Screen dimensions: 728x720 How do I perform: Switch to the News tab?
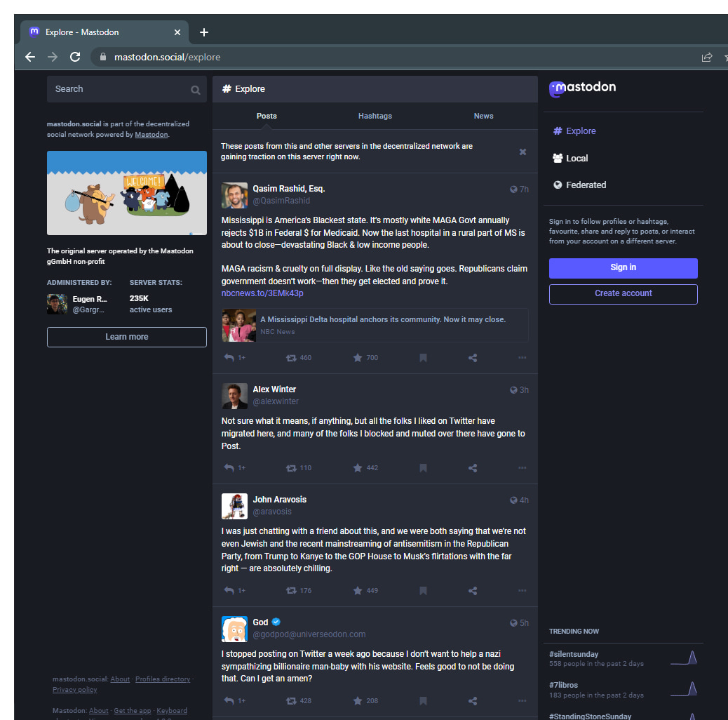(483, 116)
